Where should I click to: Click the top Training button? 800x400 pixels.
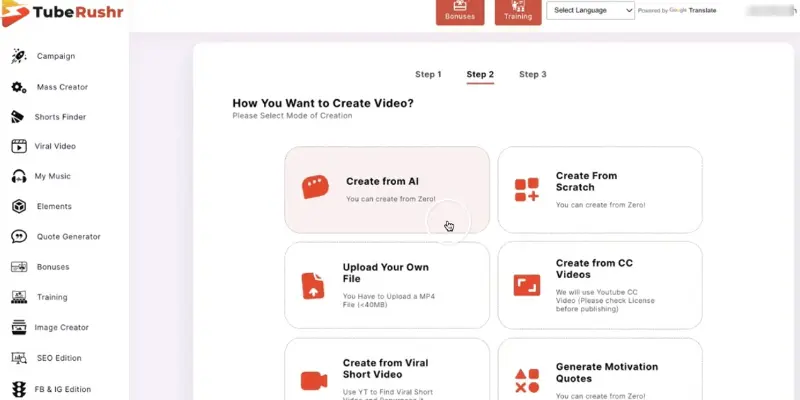pos(518,12)
